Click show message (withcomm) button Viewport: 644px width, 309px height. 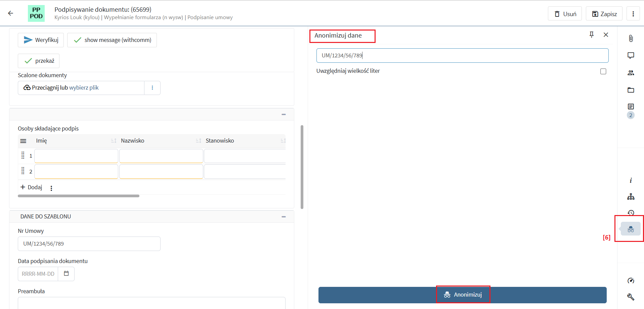(112, 40)
